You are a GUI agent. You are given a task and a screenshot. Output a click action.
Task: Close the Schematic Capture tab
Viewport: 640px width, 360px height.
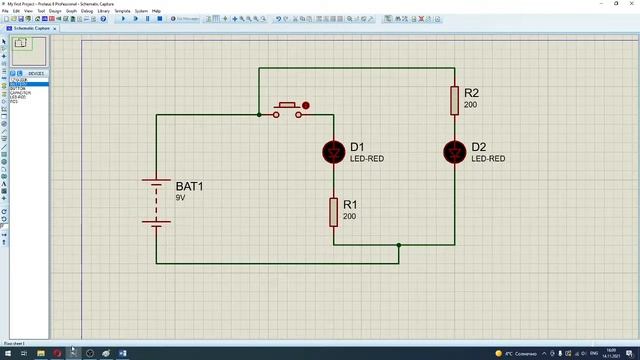coord(55,29)
